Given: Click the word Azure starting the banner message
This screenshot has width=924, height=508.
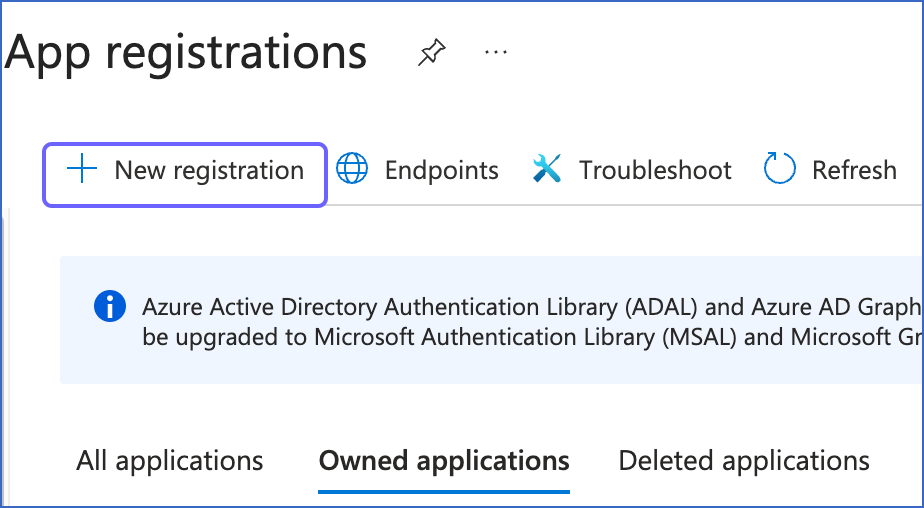Looking at the screenshot, I should 173,307.
